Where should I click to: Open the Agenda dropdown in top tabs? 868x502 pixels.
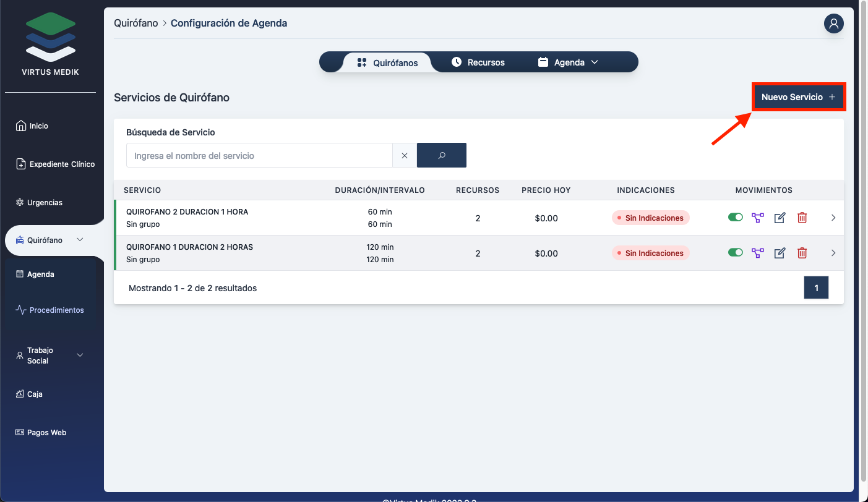tap(569, 62)
